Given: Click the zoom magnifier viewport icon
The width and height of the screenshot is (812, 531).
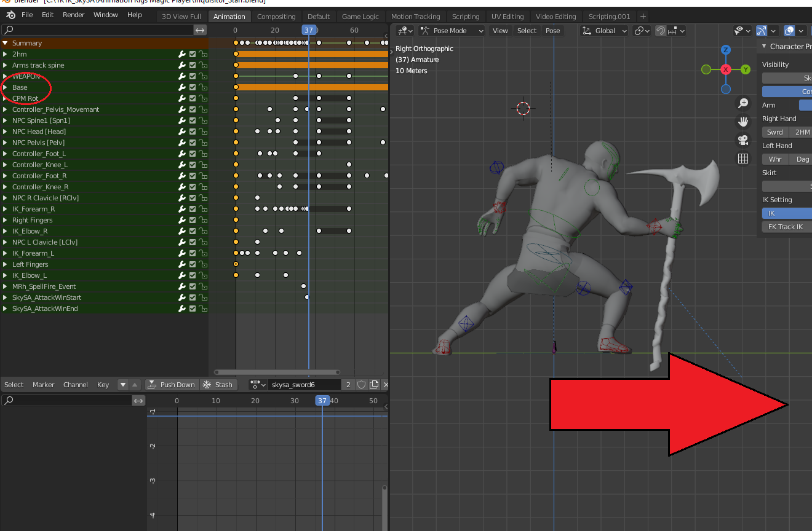Looking at the screenshot, I should click(x=743, y=103).
